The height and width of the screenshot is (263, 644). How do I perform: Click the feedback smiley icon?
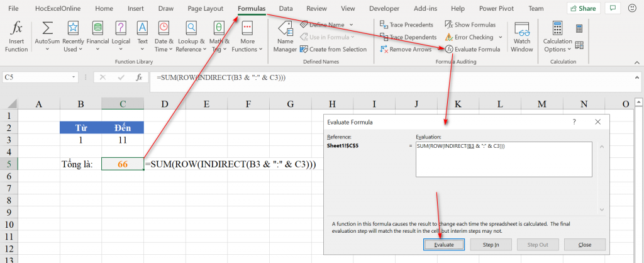tap(631, 8)
